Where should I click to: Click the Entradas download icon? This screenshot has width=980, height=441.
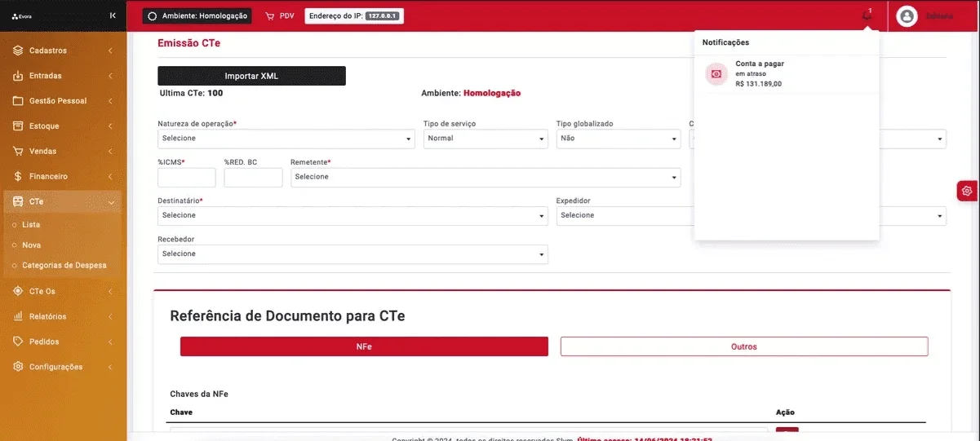pos(18,76)
